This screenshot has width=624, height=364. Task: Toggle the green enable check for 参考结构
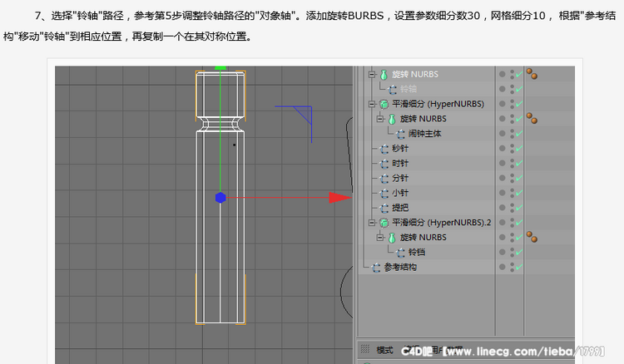[519, 268]
